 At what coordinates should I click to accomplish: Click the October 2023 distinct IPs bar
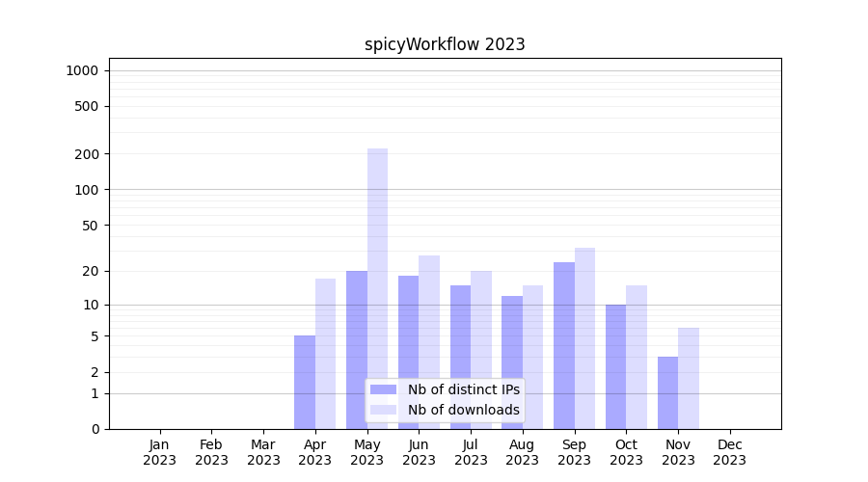coord(615,366)
